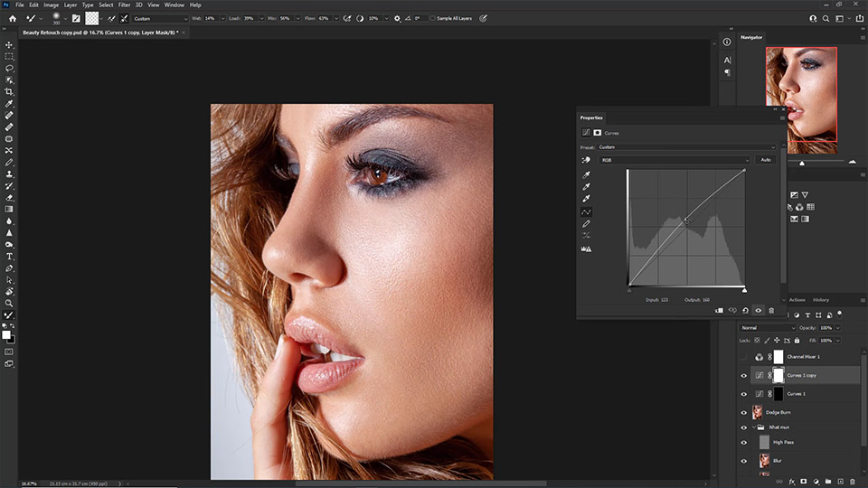Image resolution: width=868 pixels, height=488 pixels.
Task: Switch to the History tab
Action: point(821,299)
